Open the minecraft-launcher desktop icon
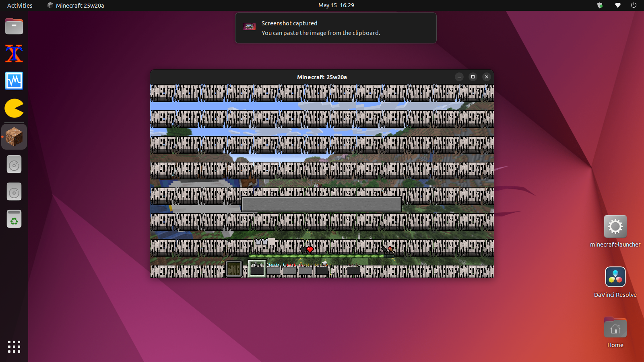 coord(615,232)
